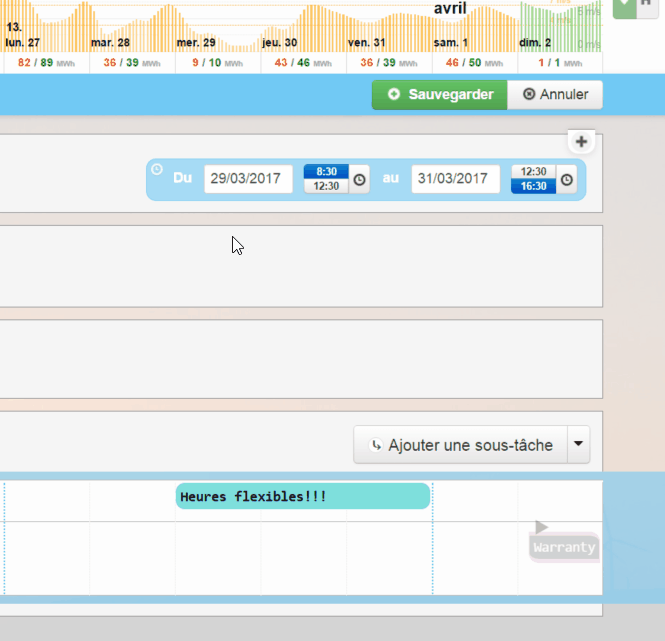665x641 pixels.
Task: Click Ajouter une sous-tâche button
Action: 460,445
